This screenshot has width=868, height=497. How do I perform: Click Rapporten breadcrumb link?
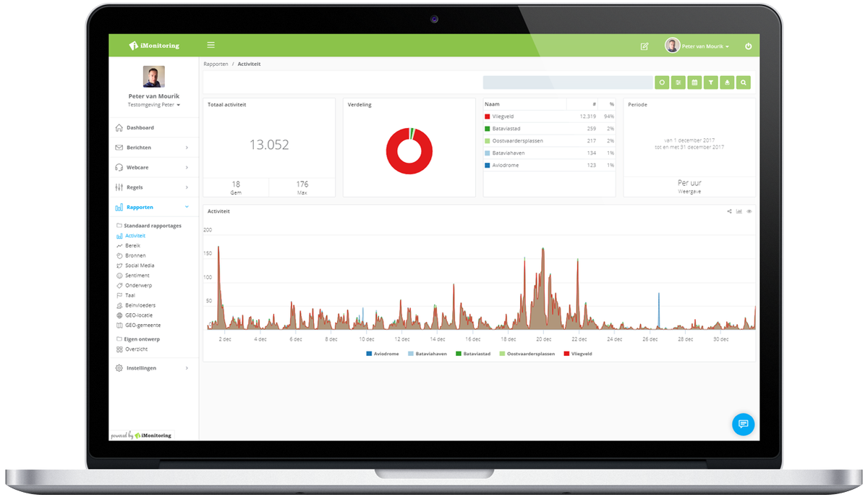point(216,64)
